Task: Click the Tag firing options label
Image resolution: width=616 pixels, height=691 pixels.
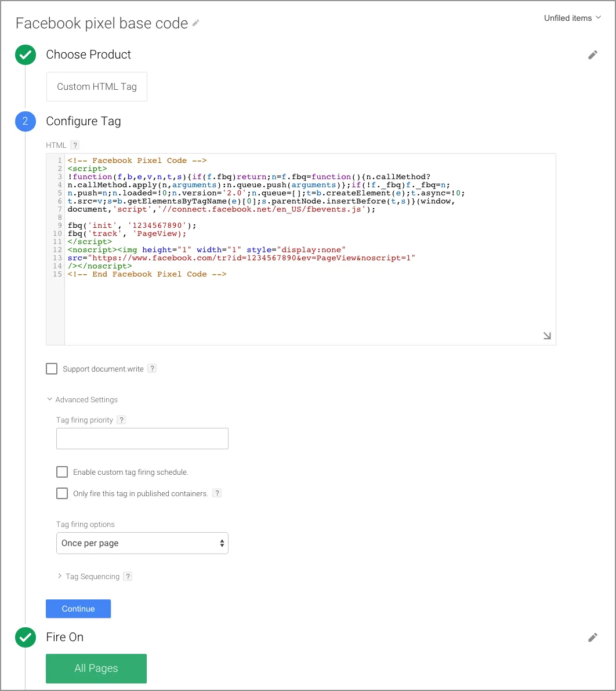Action: (85, 525)
